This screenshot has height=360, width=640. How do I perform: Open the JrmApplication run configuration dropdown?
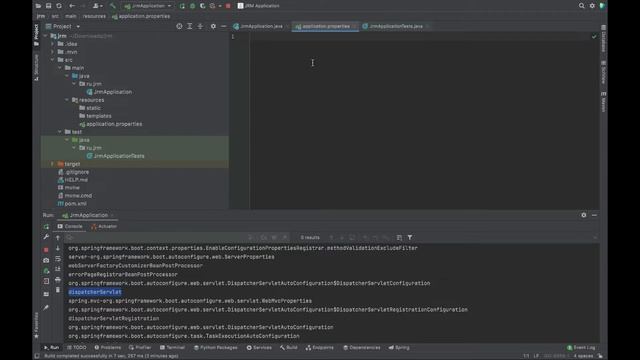pos(148,6)
